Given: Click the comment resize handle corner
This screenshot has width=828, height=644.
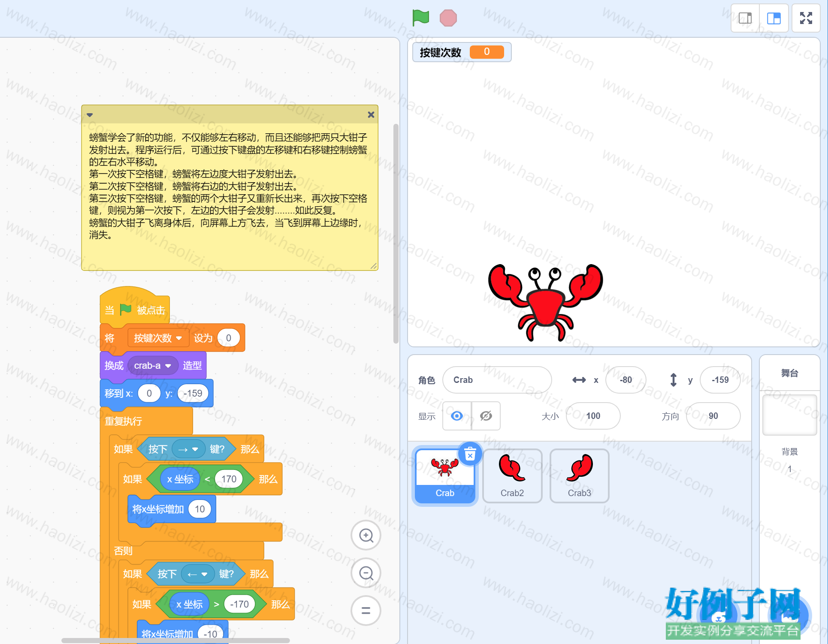Looking at the screenshot, I should pyautogui.click(x=374, y=266).
